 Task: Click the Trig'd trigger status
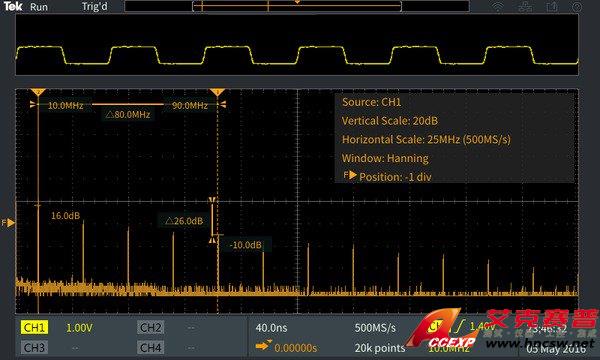coord(95,7)
